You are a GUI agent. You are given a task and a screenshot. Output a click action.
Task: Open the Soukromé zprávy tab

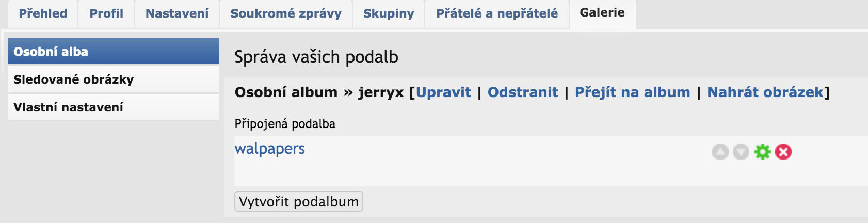click(286, 13)
